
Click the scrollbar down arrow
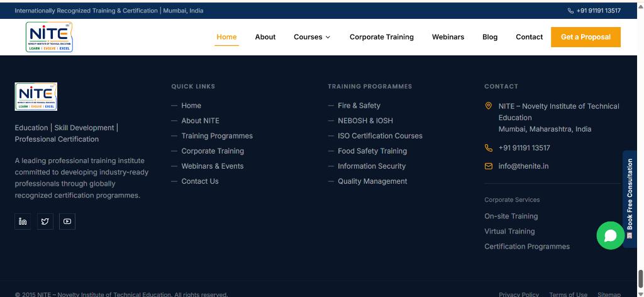click(x=640, y=294)
